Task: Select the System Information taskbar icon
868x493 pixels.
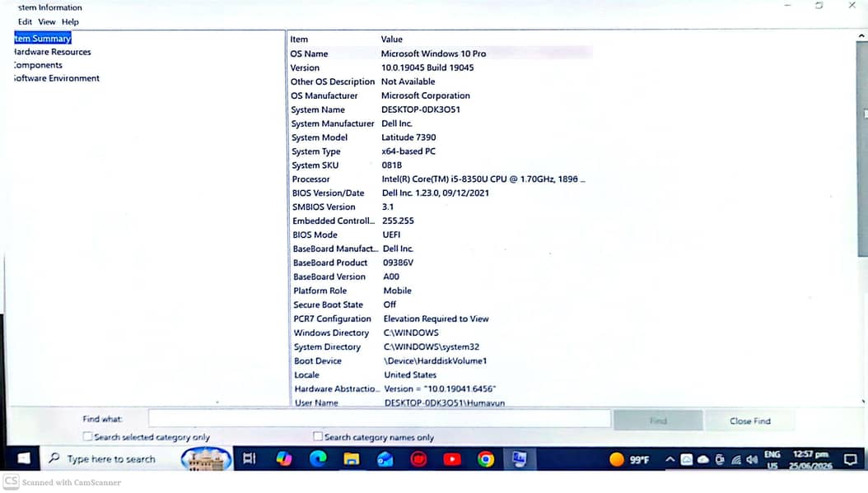Action: click(x=520, y=458)
